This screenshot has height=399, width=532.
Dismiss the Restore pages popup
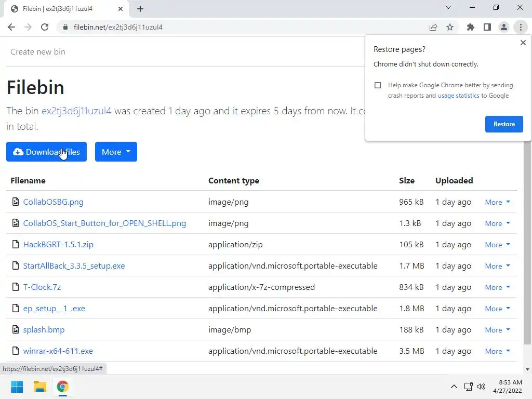[x=523, y=43]
